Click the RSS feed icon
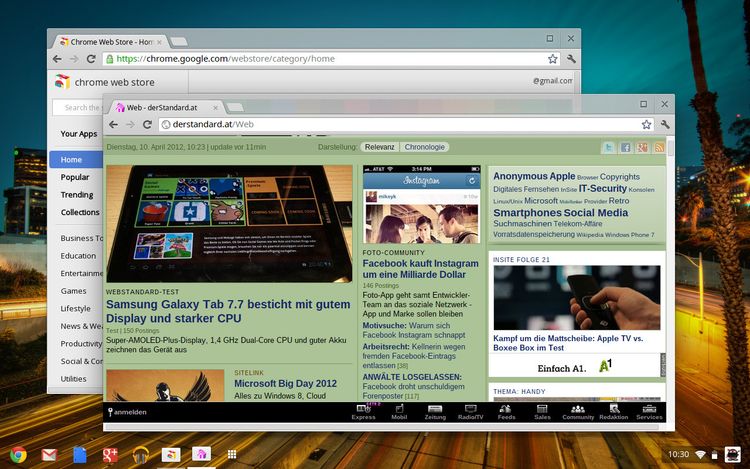Image resolution: width=750 pixels, height=469 pixels. (x=659, y=147)
